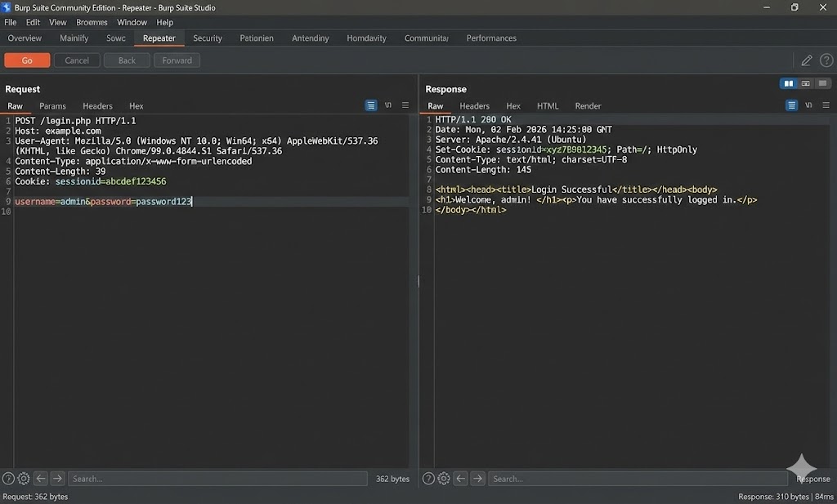Click the Cancel button
The image size is (837, 504).
click(77, 60)
